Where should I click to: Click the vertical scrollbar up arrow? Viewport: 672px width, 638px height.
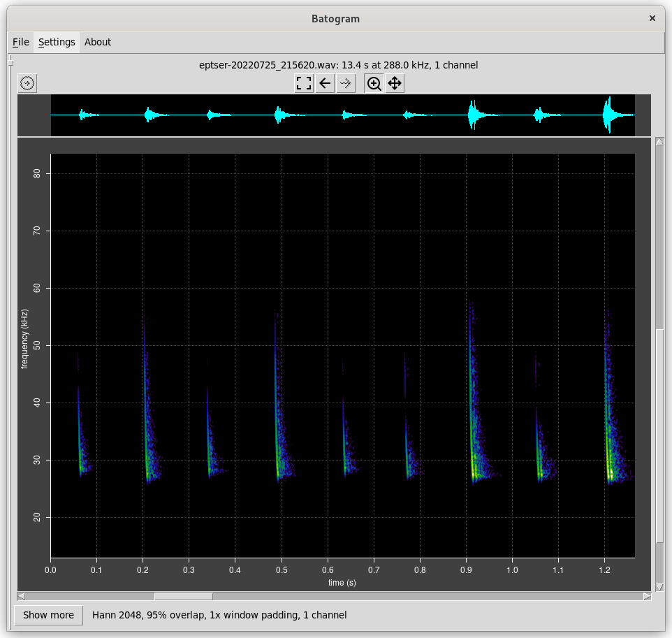[659, 142]
